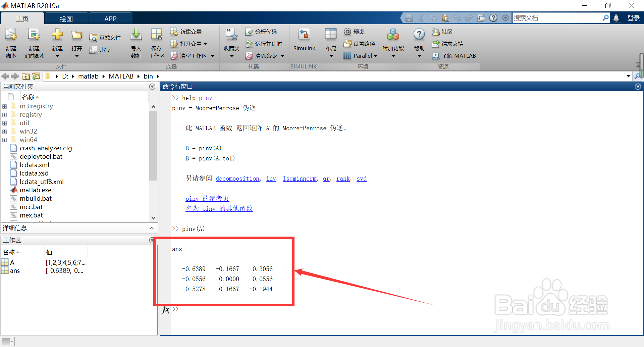Screen dimensions: 644x347
Task: Open the Add-Ons (附加功能) dropdown
Action: 393,56
